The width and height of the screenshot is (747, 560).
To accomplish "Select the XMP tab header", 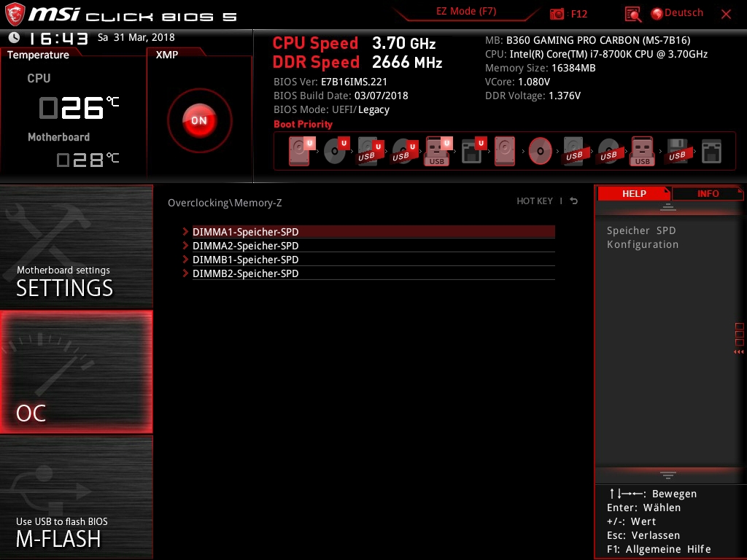I will [167, 55].
